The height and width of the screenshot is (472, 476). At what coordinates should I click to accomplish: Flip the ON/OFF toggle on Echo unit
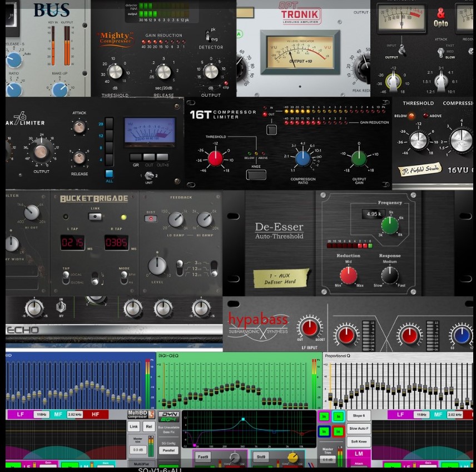(61, 306)
